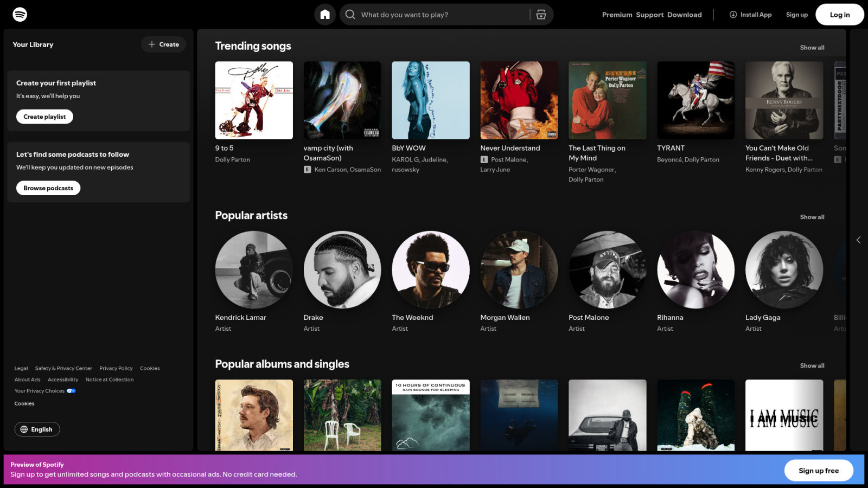Click KAROL G artist link
868x488 pixels.
click(x=405, y=160)
